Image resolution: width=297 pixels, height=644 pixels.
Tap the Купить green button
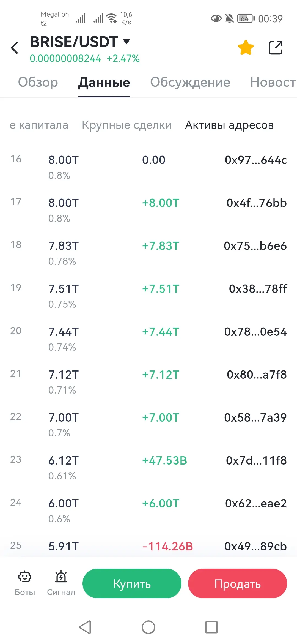[132, 583]
